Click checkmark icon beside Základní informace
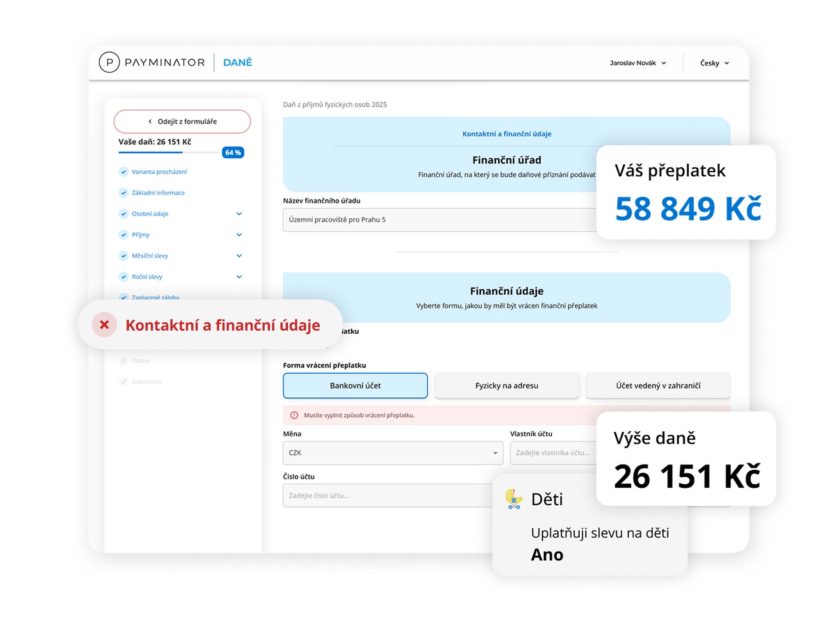The height and width of the screenshot is (636, 840). point(124,192)
